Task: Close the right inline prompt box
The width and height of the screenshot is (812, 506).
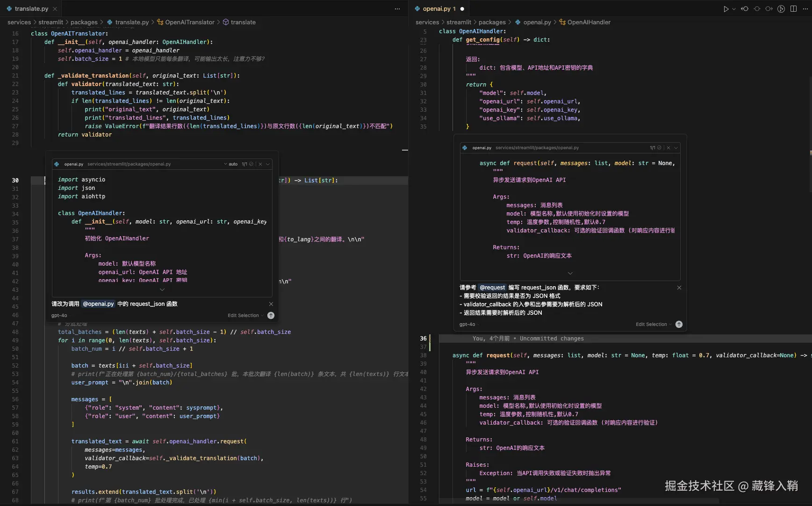Action: point(679,288)
